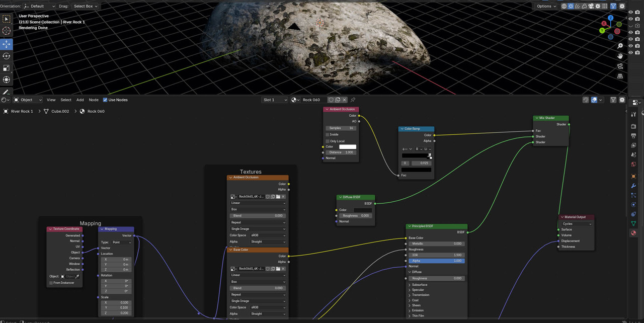This screenshot has width=644, height=323.
Task: Click the Rock 060 material name field
Action: point(314,100)
